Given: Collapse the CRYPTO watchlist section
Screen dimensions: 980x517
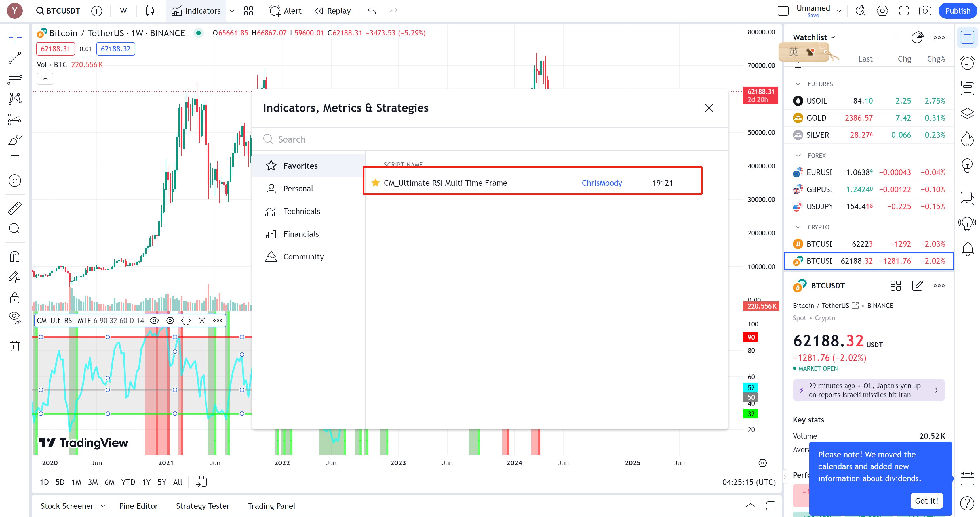Looking at the screenshot, I should coord(798,227).
